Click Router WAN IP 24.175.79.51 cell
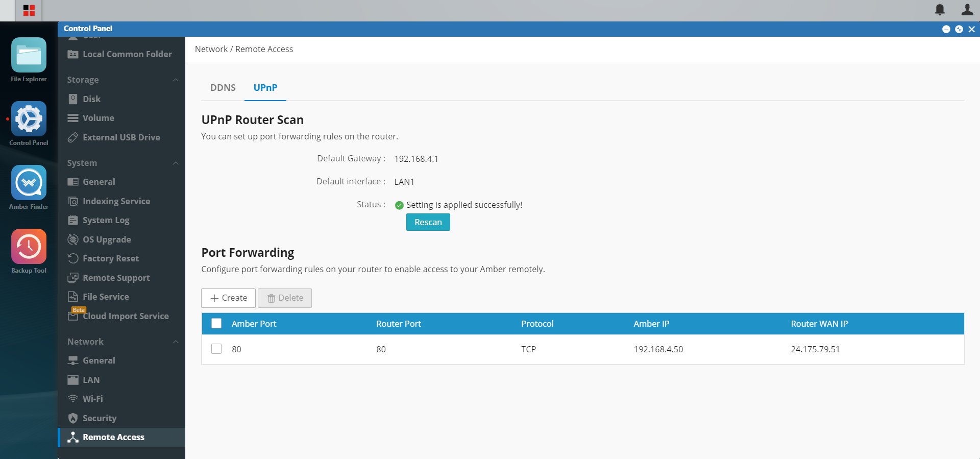 (815, 349)
